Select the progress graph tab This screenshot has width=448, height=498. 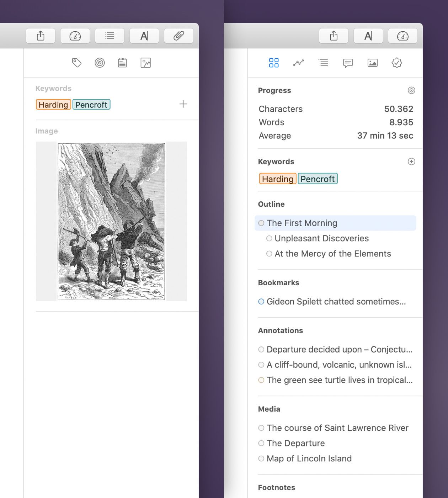pyautogui.click(x=298, y=63)
